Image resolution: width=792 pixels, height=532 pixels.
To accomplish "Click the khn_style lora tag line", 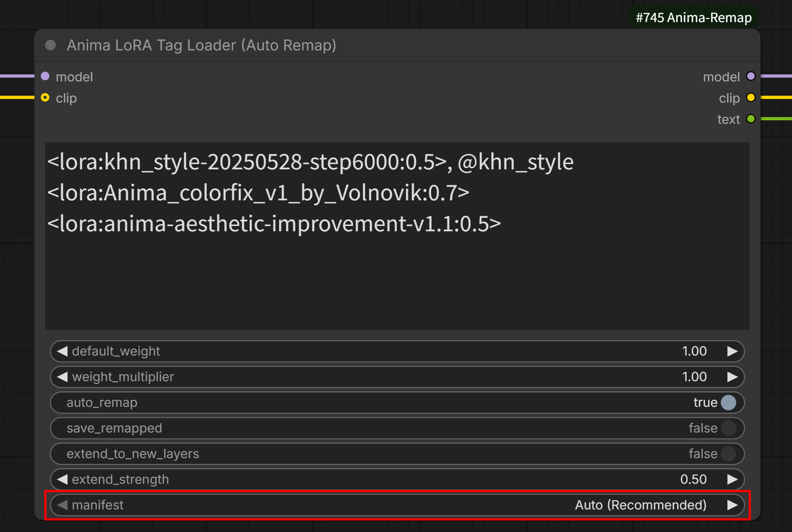I will click(x=310, y=162).
